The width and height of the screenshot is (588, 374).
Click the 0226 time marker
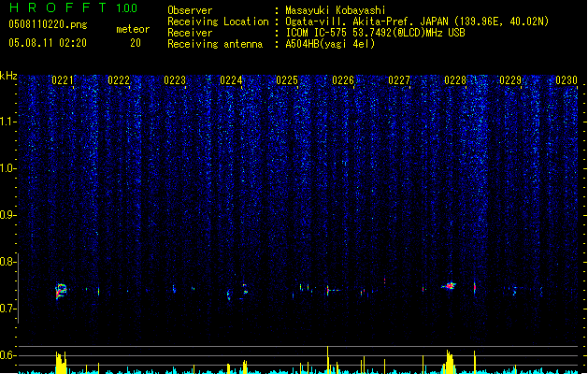[x=343, y=80]
